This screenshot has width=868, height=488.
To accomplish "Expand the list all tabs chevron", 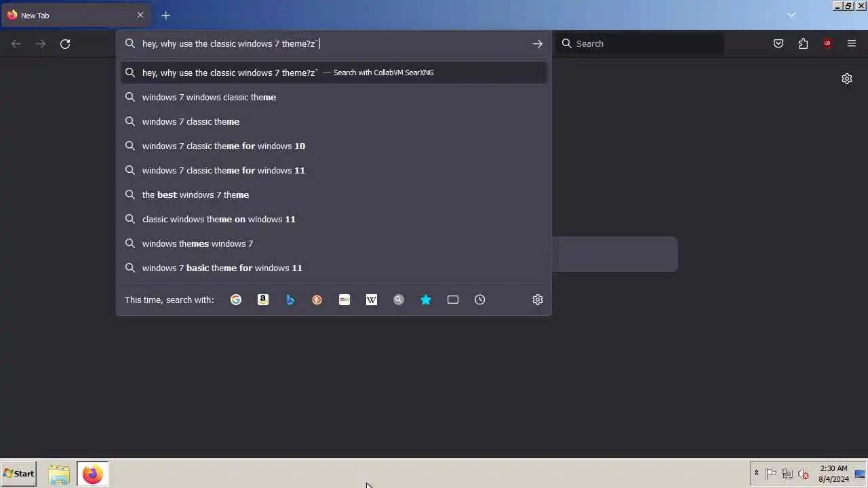I will (x=791, y=15).
